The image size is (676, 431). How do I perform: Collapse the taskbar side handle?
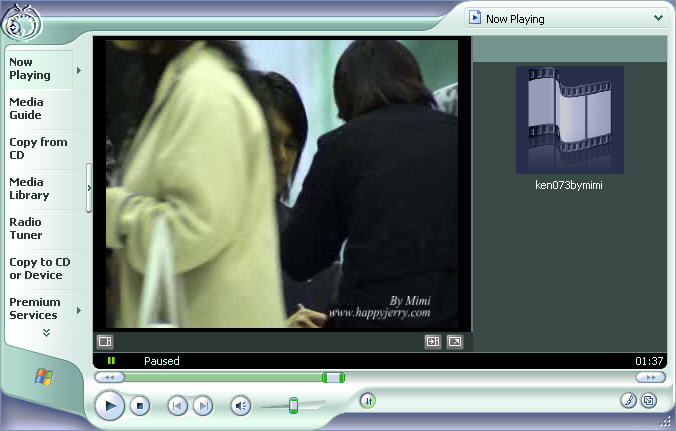(89, 188)
